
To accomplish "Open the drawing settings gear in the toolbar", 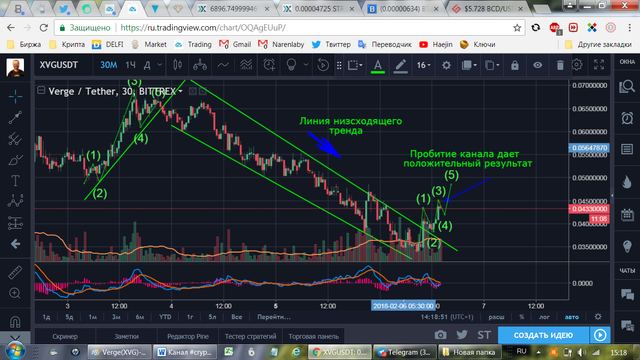I will pos(447,65).
